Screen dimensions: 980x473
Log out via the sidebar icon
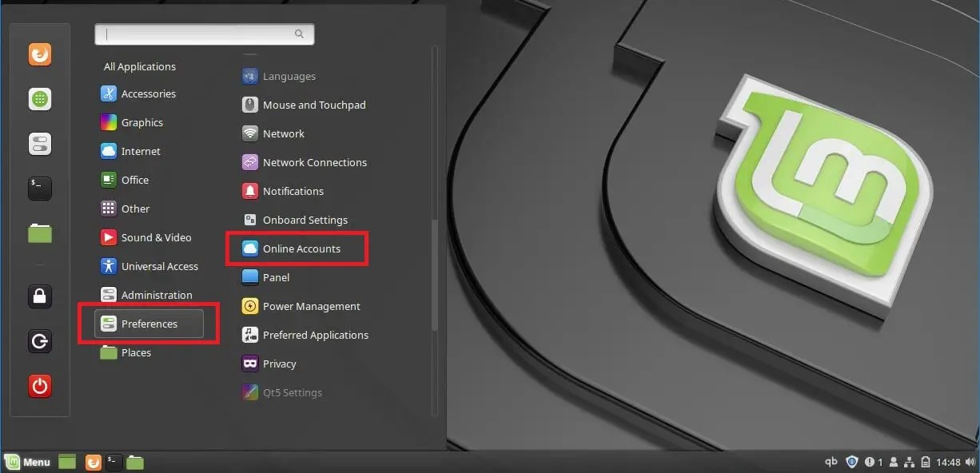coord(39,341)
